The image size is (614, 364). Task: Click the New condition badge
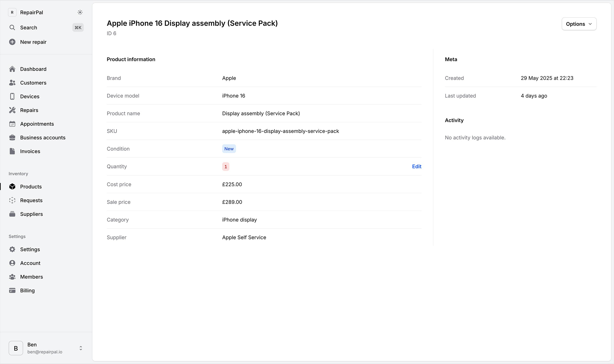229,149
